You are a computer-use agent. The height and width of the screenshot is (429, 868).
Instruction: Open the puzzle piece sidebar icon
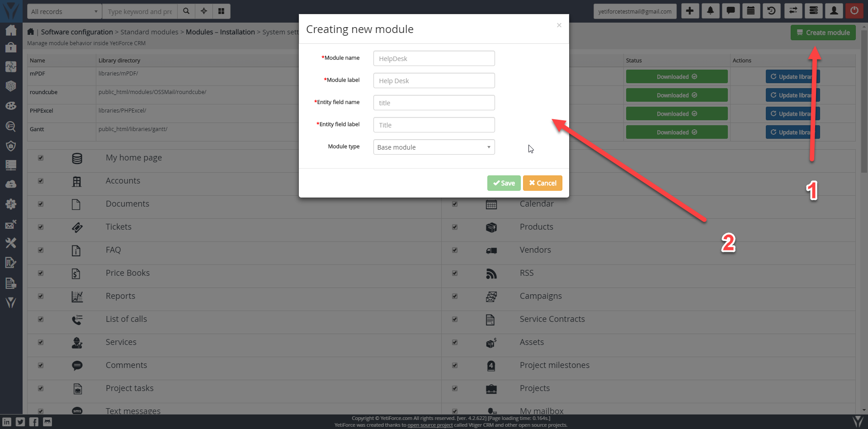coord(11,66)
